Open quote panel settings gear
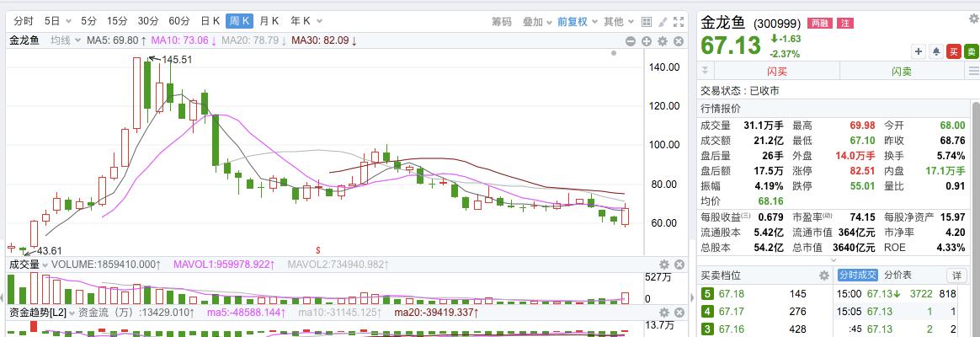 tap(973, 19)
